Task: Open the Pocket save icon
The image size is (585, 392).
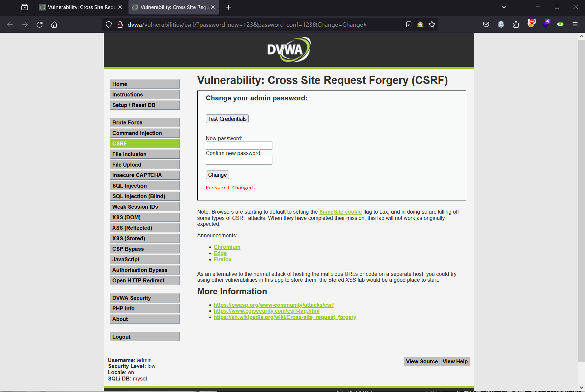Action: tap(486, 24)
